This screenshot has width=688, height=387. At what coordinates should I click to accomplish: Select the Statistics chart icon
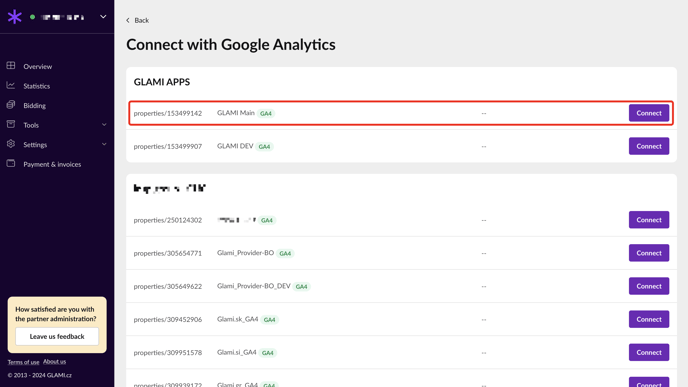click(x=11, y=86)
